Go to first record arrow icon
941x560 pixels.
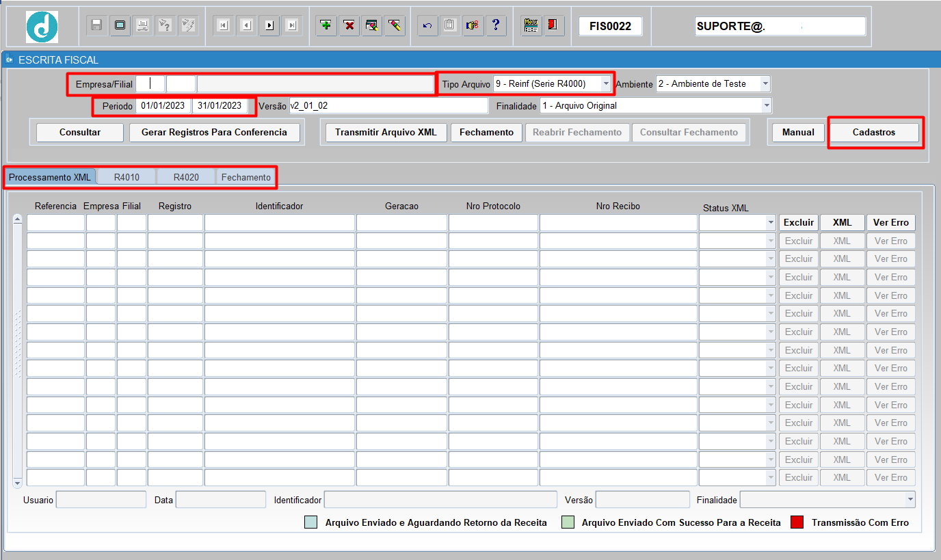pyautogui.click(x=223, y=25)
